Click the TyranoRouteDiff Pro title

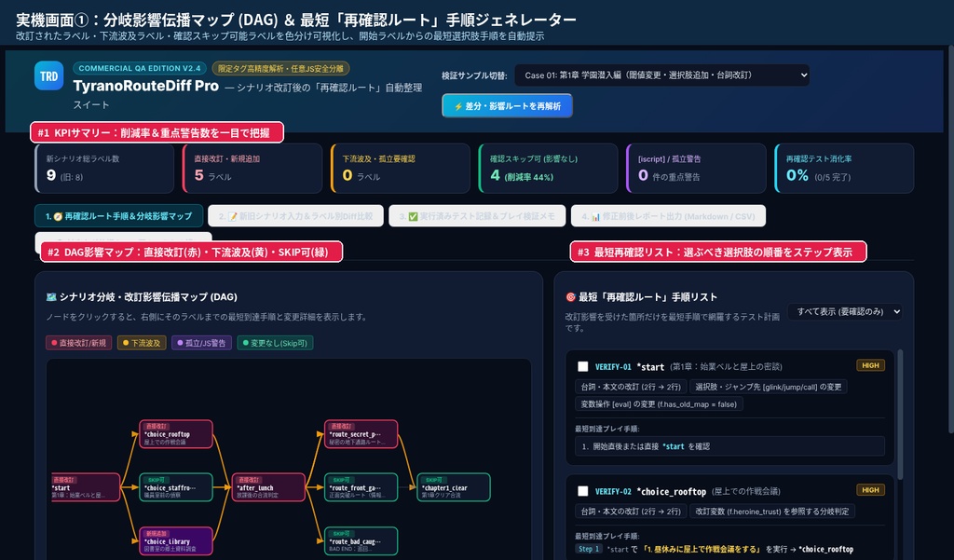coord(146,87)
